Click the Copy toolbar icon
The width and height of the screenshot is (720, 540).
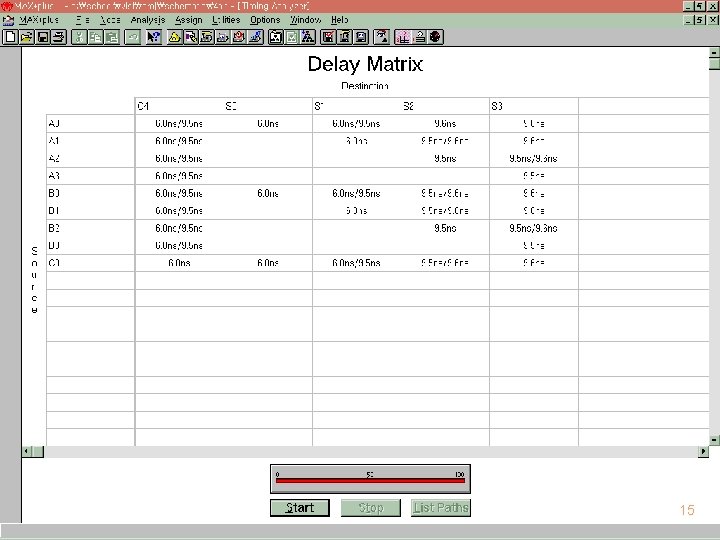click(x=95, y=37)
